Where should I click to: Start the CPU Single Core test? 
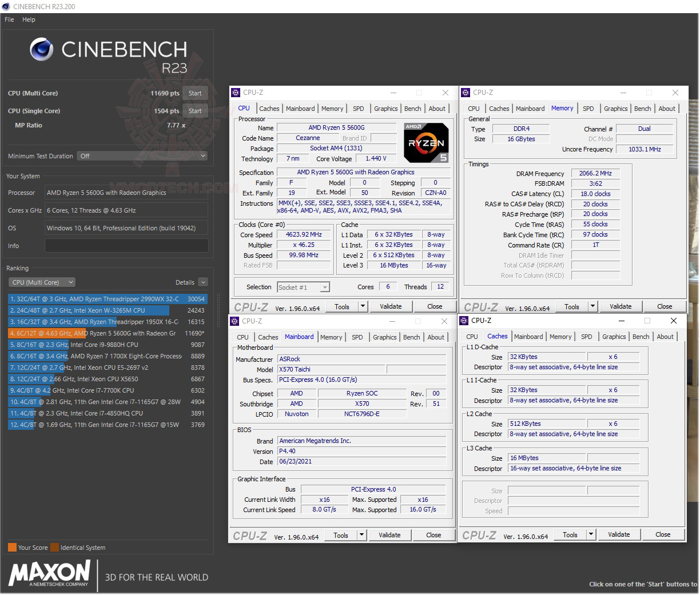pyautogui.click(x=195, y=111)
